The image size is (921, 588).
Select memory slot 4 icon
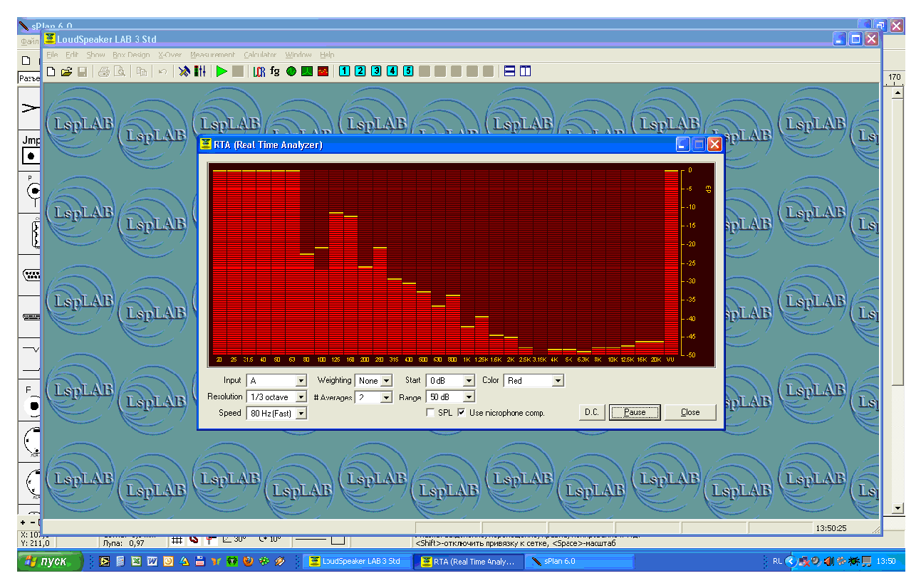pos(392,71)
